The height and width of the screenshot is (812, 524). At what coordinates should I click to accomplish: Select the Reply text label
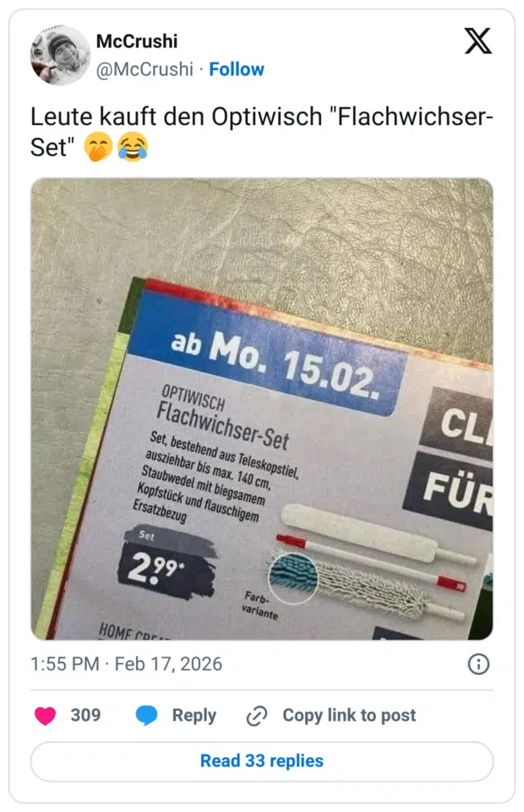pyautogui.click(x=194, y=715)
